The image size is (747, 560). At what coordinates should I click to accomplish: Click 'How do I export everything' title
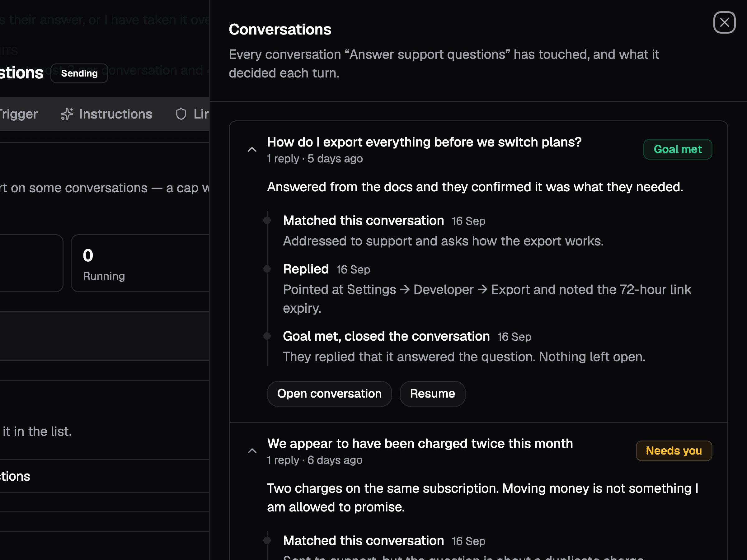click(424, 142)
